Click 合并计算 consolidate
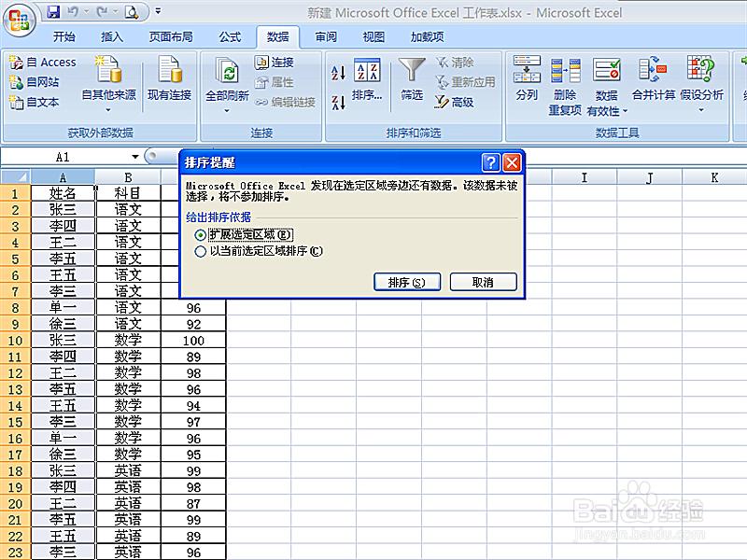This screenshot has height=560, width=747. pos(653,78)
